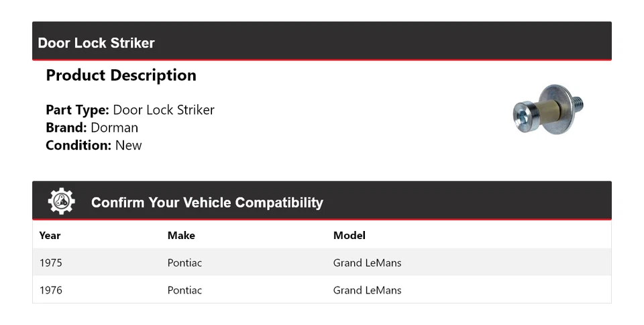
Task: Click Pontiac in the 1975 row
Action: pyautogui.click(x=184, y=263)
